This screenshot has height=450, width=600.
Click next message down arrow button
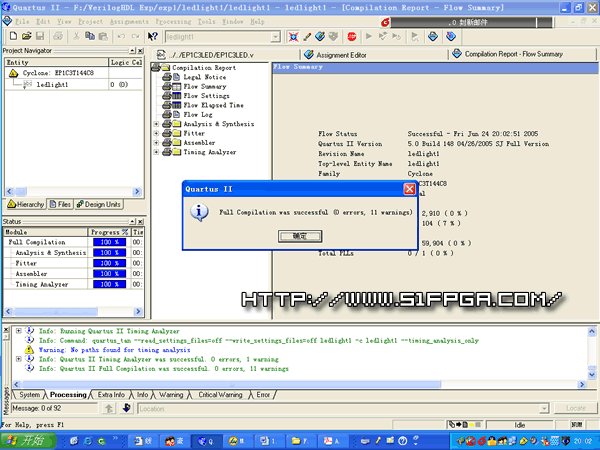click(127, 408)
